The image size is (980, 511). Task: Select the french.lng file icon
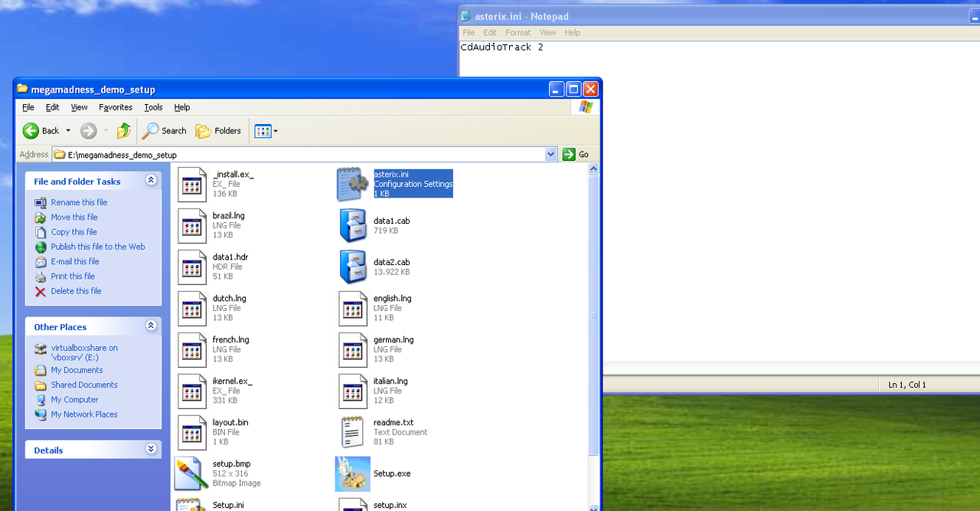click(x=192, y=350)
